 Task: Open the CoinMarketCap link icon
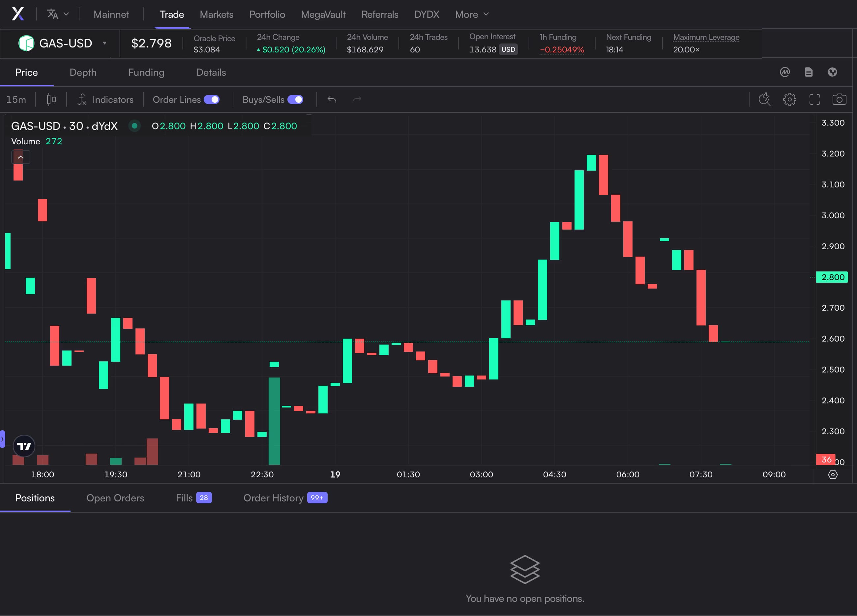tap(785, 72)
